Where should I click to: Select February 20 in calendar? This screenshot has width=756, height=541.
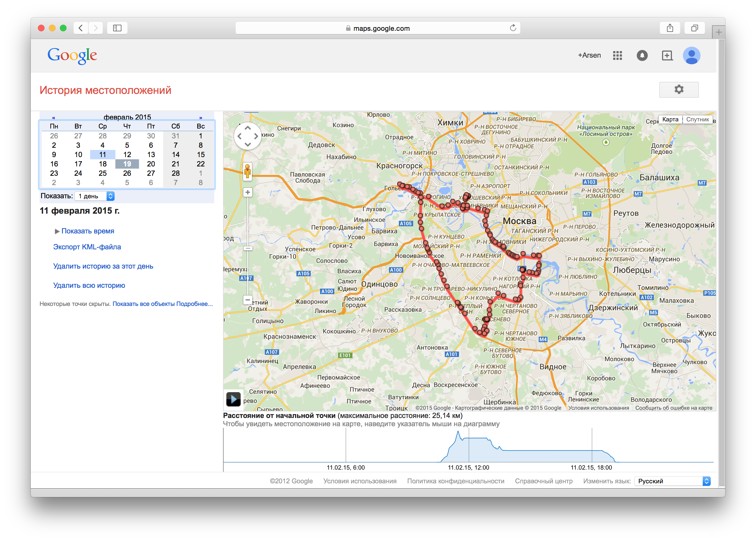click(151, 164)
